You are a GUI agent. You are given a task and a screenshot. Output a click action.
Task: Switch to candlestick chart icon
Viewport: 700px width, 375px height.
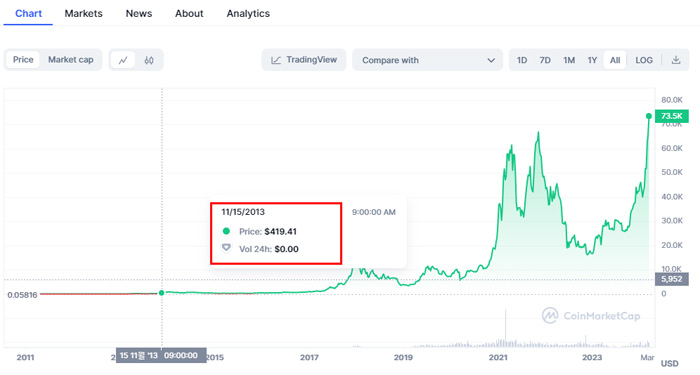[149, 60]
